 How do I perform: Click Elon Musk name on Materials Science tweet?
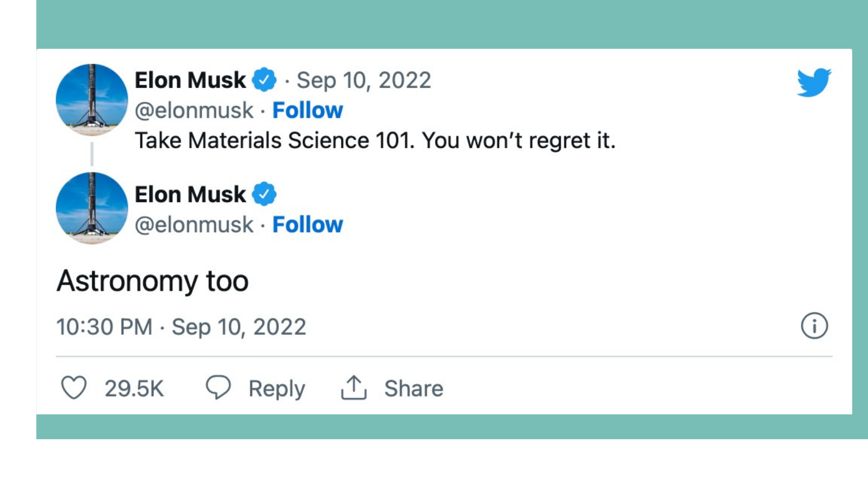click(190, 80)
